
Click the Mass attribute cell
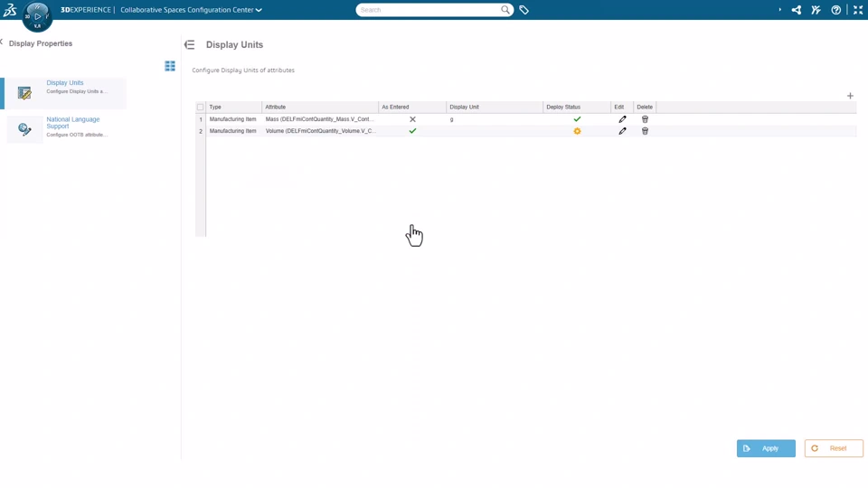320,119
